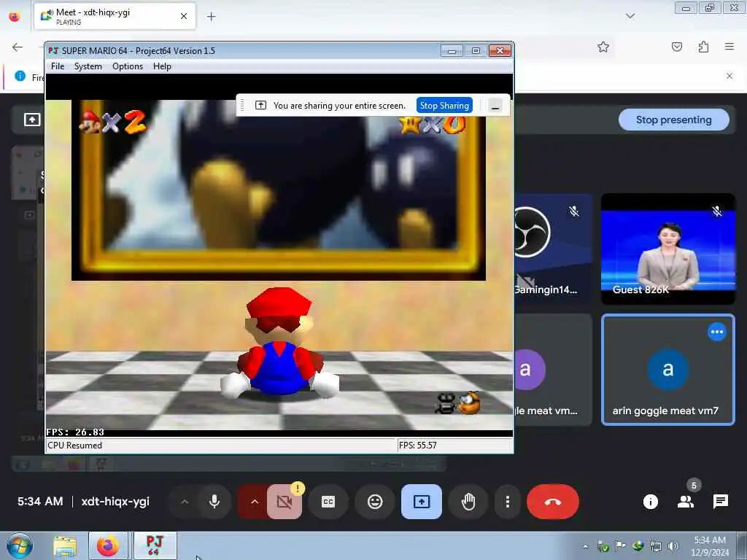
Task: Expand video settings chevron beside camera
Action: (255, 502)
